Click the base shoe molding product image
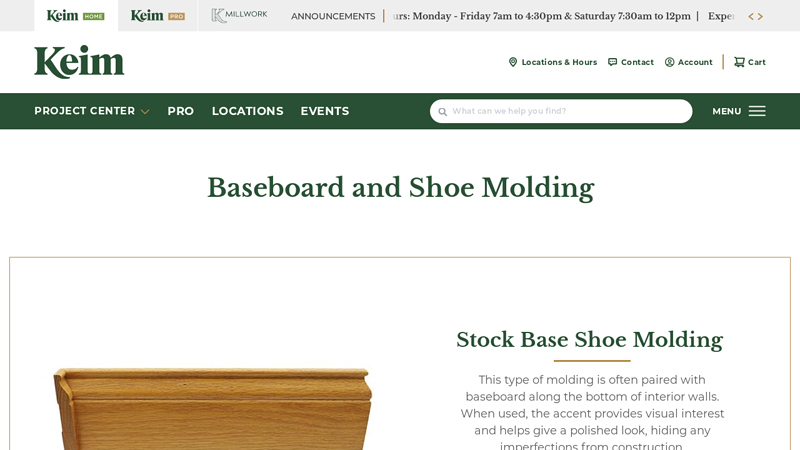 coord(213,408)
